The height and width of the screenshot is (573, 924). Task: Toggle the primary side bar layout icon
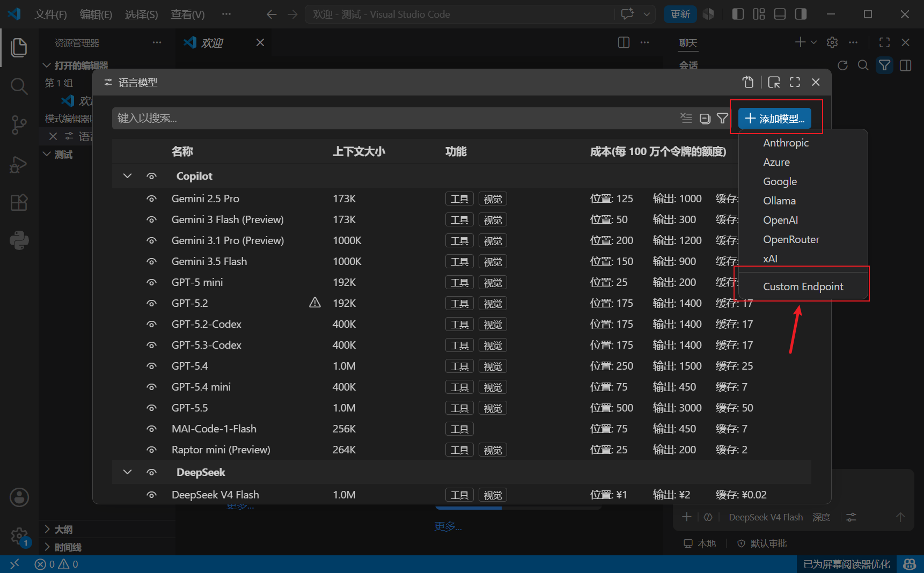[x=738, y=14]
